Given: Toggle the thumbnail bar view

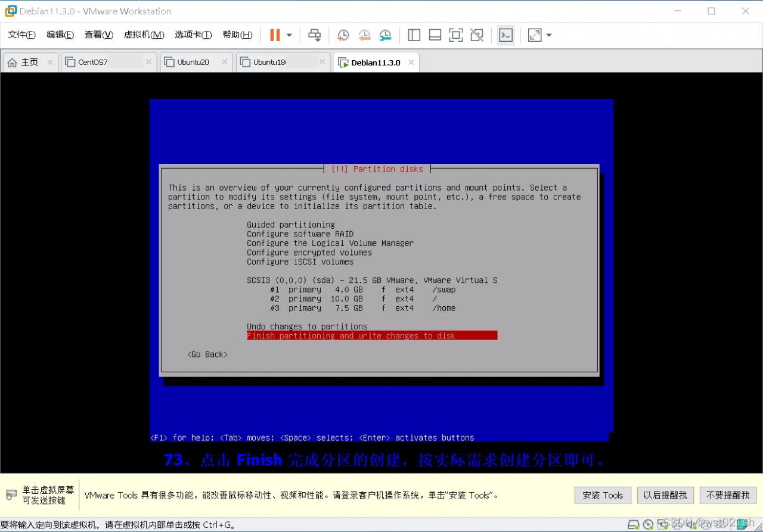Looking at the screenshot, I should click(x=435, y=35).
